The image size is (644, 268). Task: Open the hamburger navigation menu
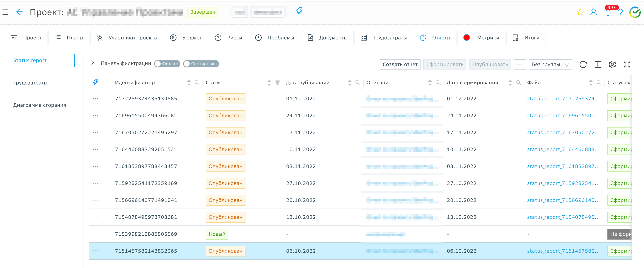[x=6, y=12]
